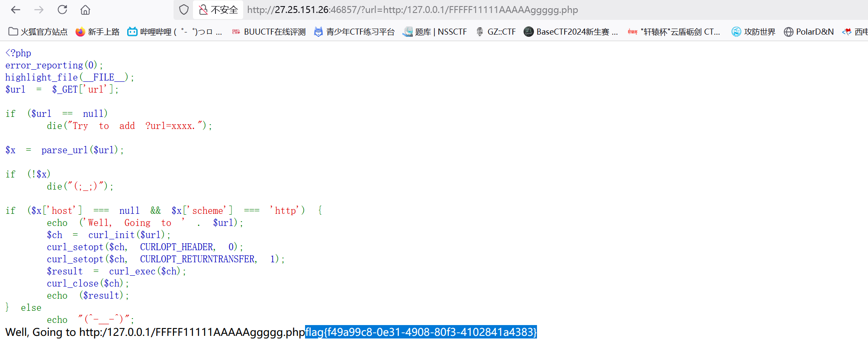Reload the current page
Viewport: 868px width, 348px height.
tap(62, 10)
